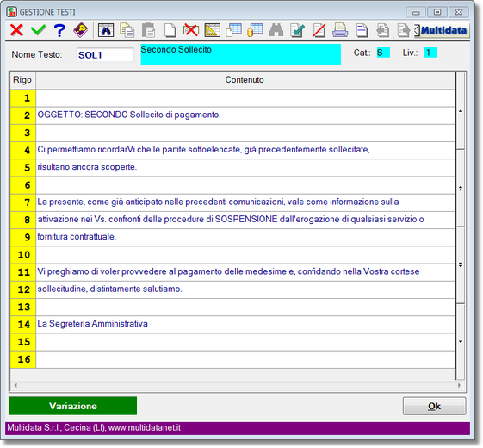Click the Cat field with value S
Viewport: 483px width, 448px height.
tap(383, 53)
